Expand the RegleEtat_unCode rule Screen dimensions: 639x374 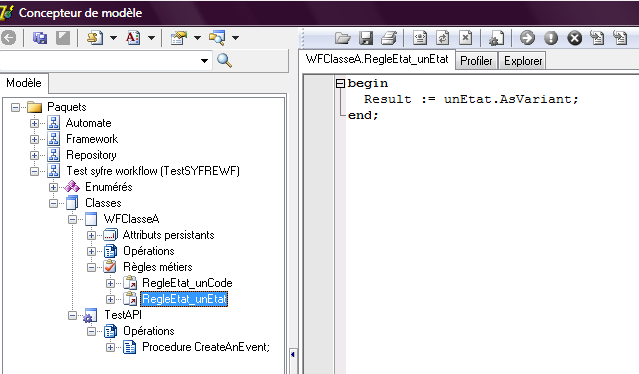pos(110,284)
